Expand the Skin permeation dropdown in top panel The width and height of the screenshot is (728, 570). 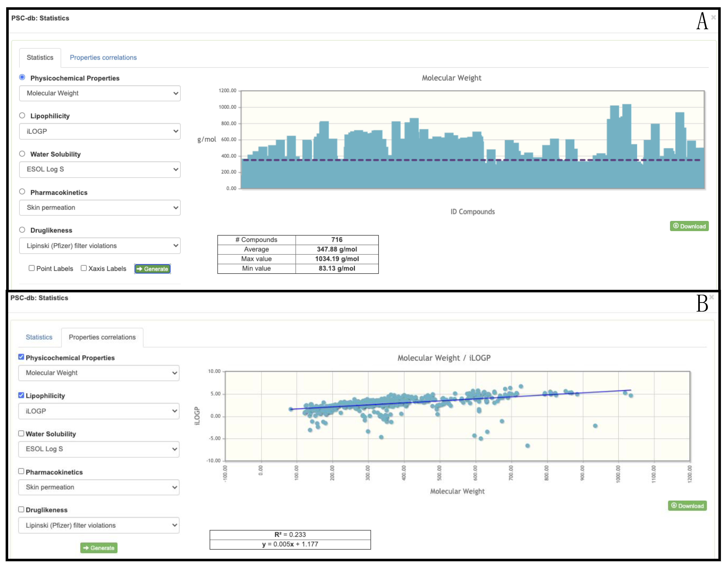coord(100,208)
